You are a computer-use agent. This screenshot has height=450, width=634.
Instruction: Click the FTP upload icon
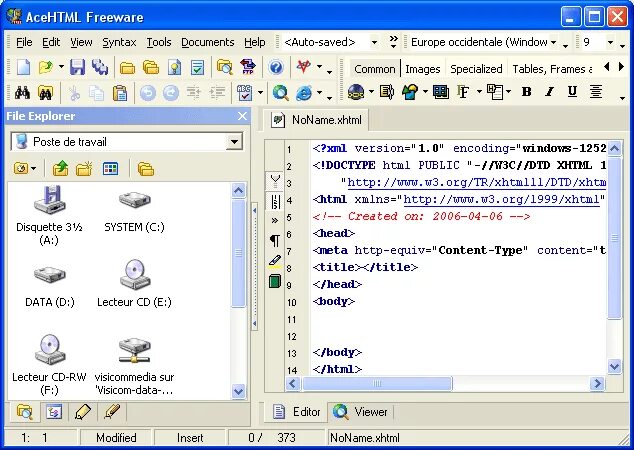click(247, 67)
